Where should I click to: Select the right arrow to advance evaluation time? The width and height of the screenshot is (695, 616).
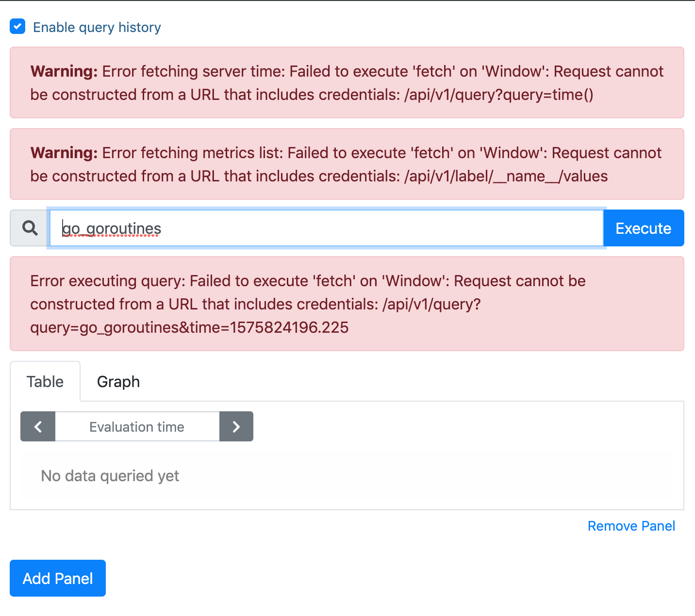coord(236,426)
